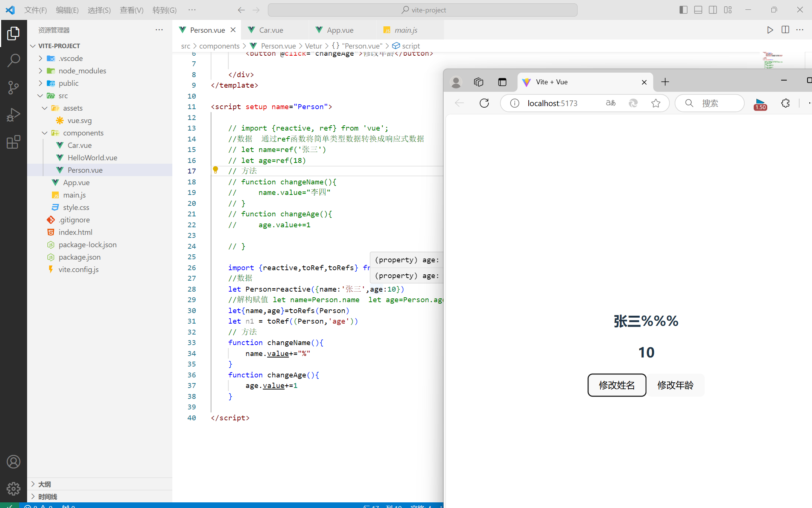Collapse the VITE-PROJECT root folder
812x508 pixels.
pos(33,46)
